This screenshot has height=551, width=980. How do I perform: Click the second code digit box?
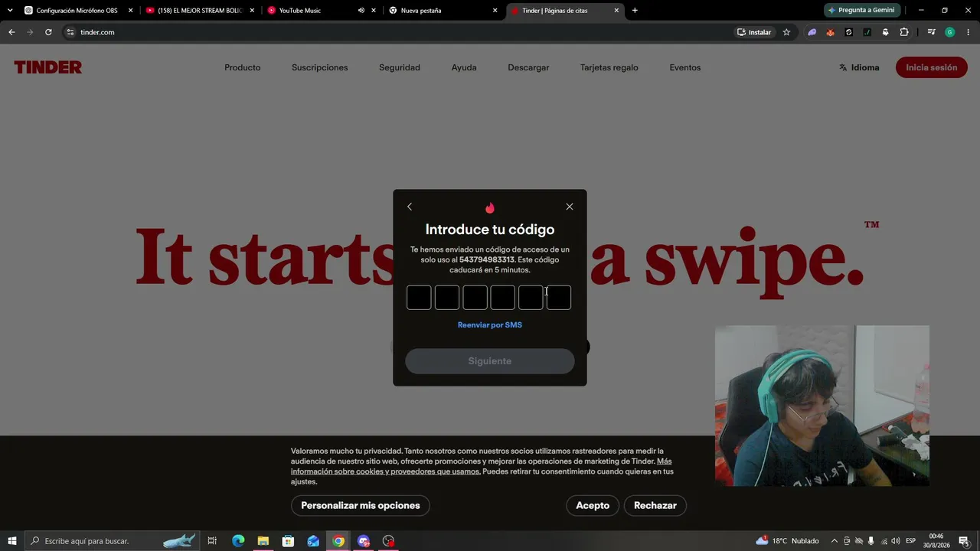pyautogui.click(x=447, y=298)
